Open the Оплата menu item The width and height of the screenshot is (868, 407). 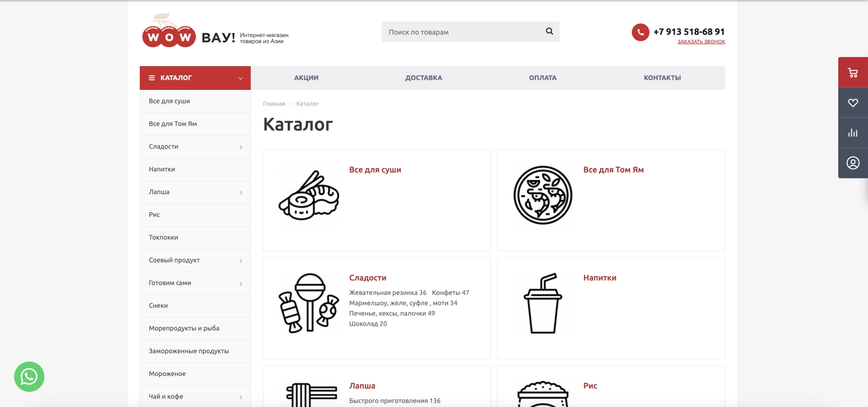click(543, 78)
